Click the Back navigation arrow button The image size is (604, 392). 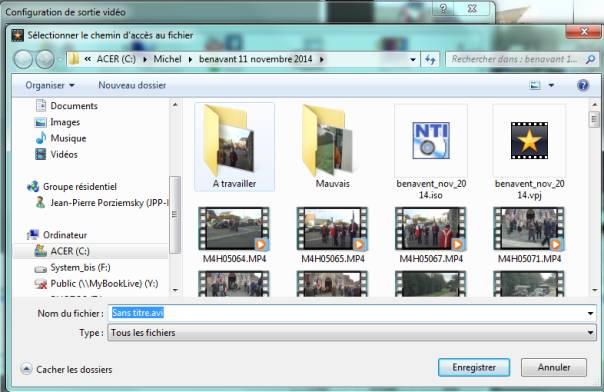click(x=23, y=60)
